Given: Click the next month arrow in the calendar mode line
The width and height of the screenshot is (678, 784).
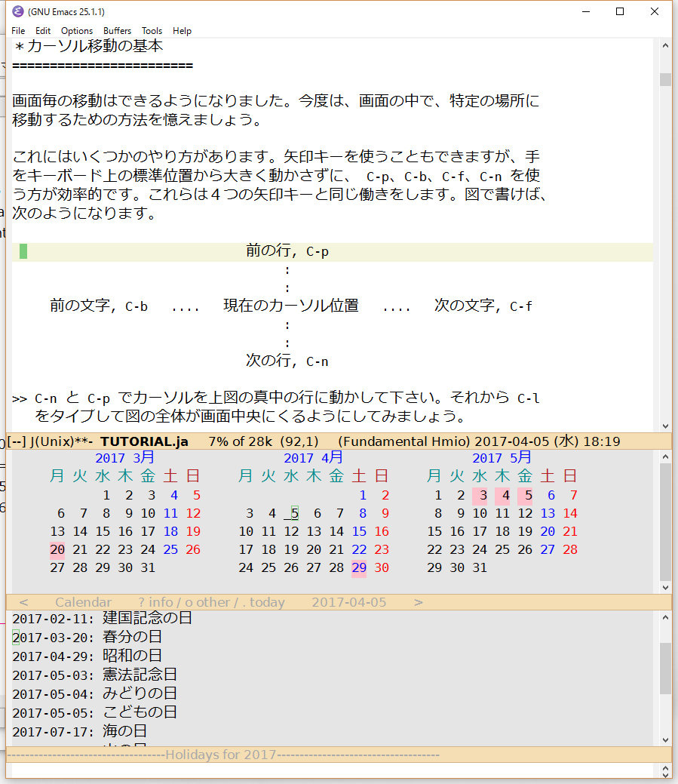Looking at the screenshot, I should click(419, 602).
